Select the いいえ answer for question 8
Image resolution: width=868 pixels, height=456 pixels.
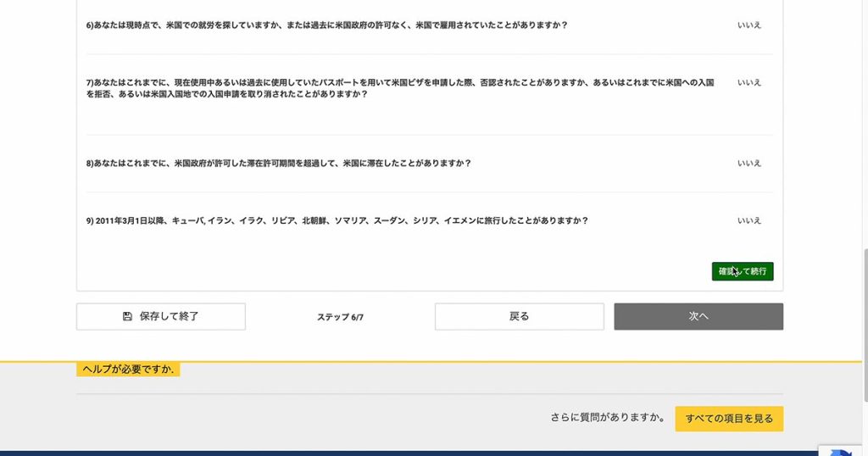(748, 164)
